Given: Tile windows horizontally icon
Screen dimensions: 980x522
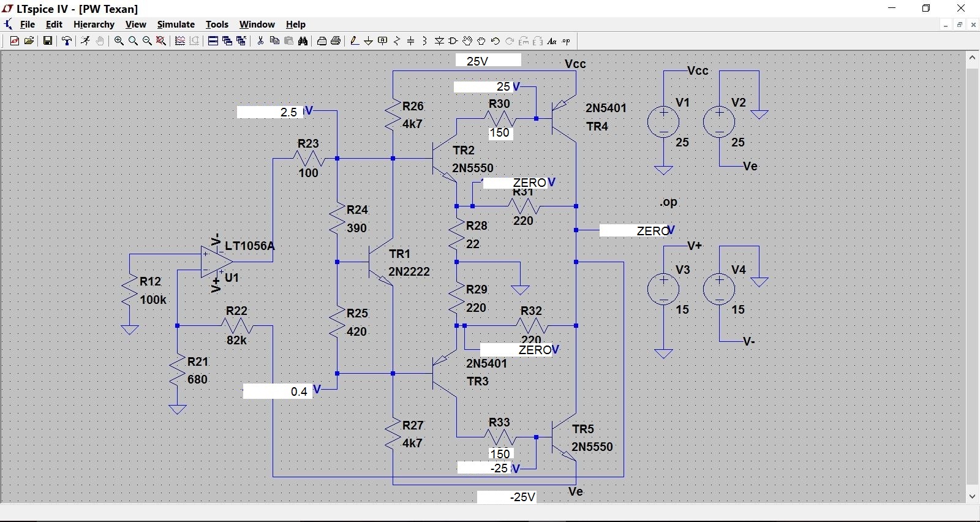Looking at the screenshot, I should tap(213, 41).
